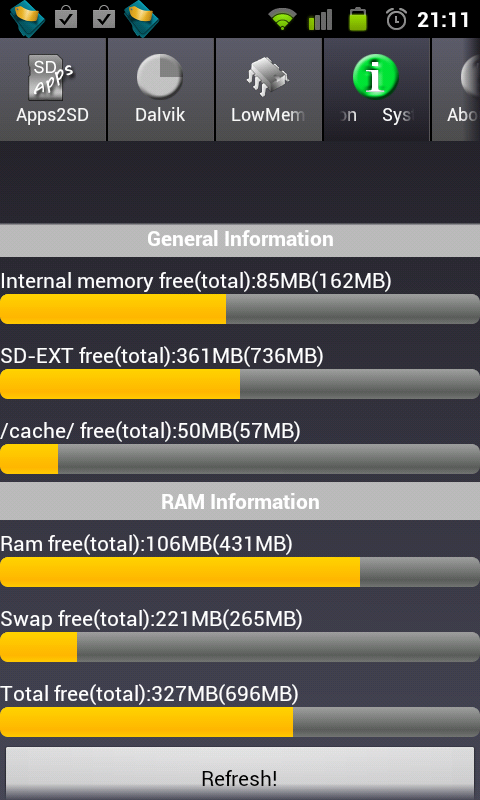This screenshot has width=480, height=800.
Task: Tap the leftmost teal tag notification icon
Action: [27, 19]
